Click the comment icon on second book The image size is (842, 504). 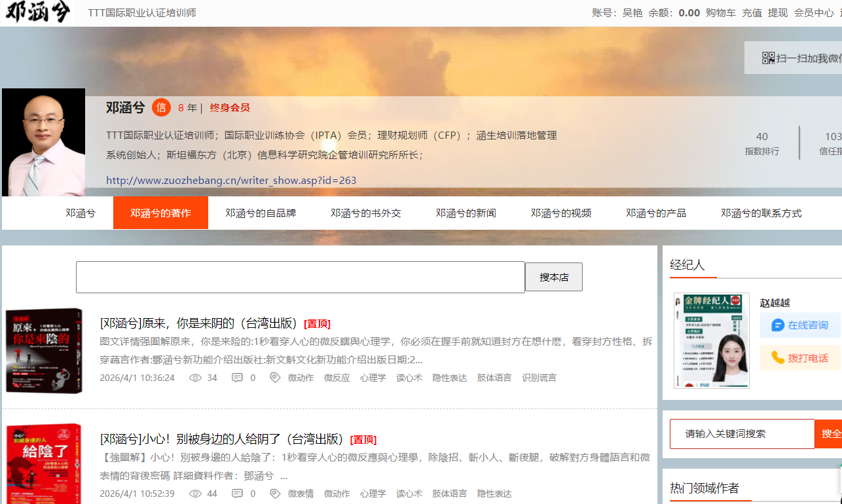pos(237,494)
